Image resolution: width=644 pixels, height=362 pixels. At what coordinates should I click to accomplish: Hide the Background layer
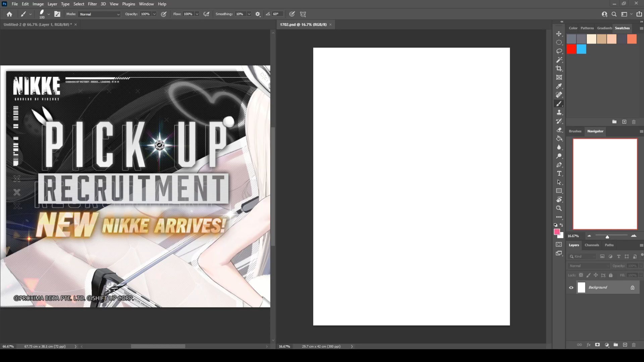[571, 288]
